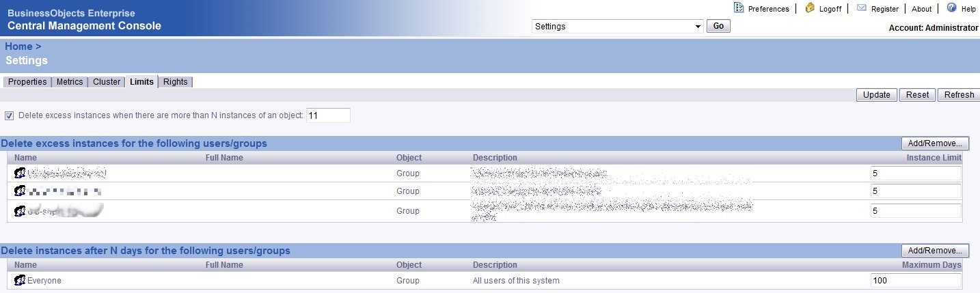Click the Go button
Image resolution: width=980 pixels, height=293 pixels.
click(x=718, y=27)
